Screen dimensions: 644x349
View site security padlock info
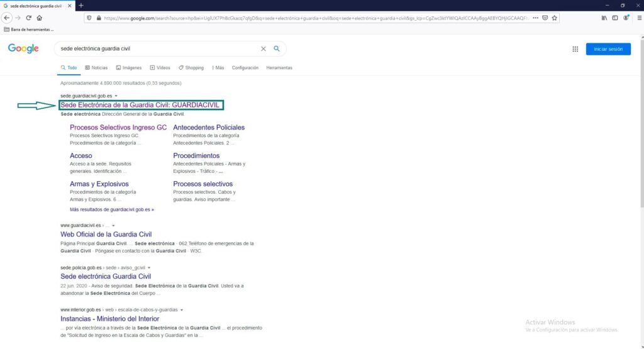point(99,18)
